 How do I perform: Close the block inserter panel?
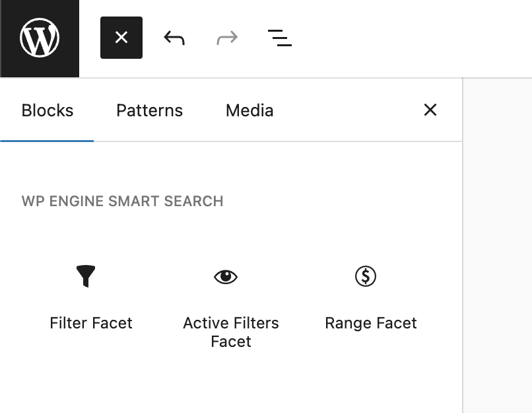click(430, 110)
